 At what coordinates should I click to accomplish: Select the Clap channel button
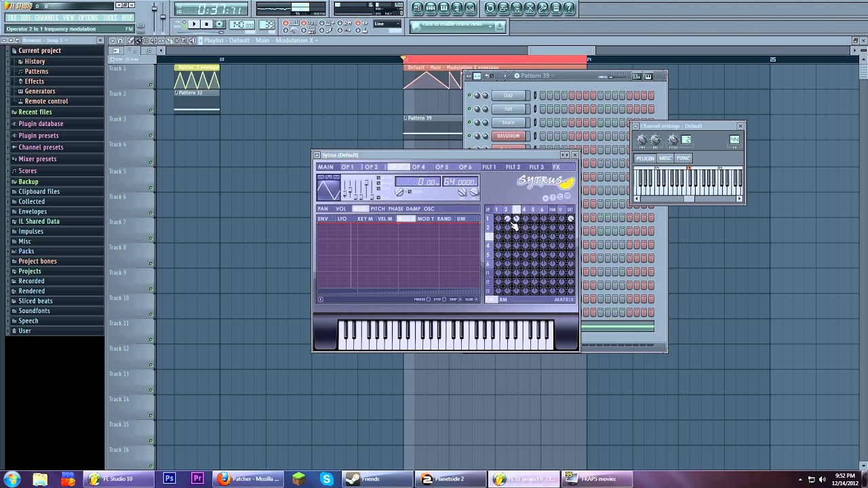(509, 96)
